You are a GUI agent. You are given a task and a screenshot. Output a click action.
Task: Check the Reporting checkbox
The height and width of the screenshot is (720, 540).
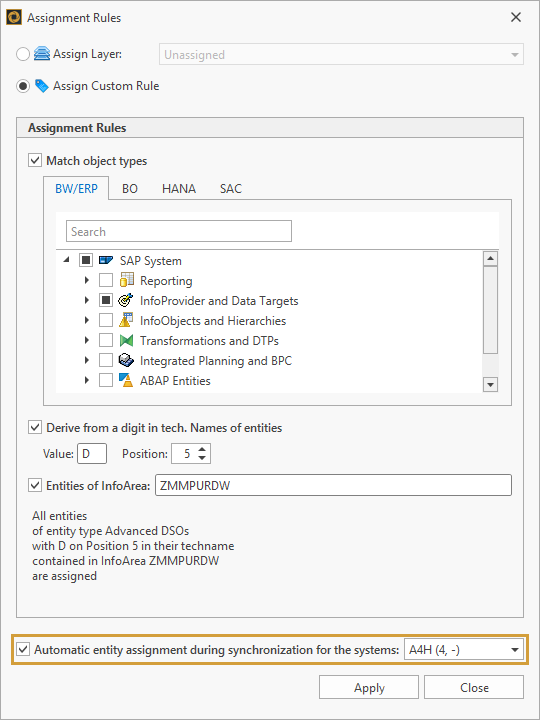106,281
